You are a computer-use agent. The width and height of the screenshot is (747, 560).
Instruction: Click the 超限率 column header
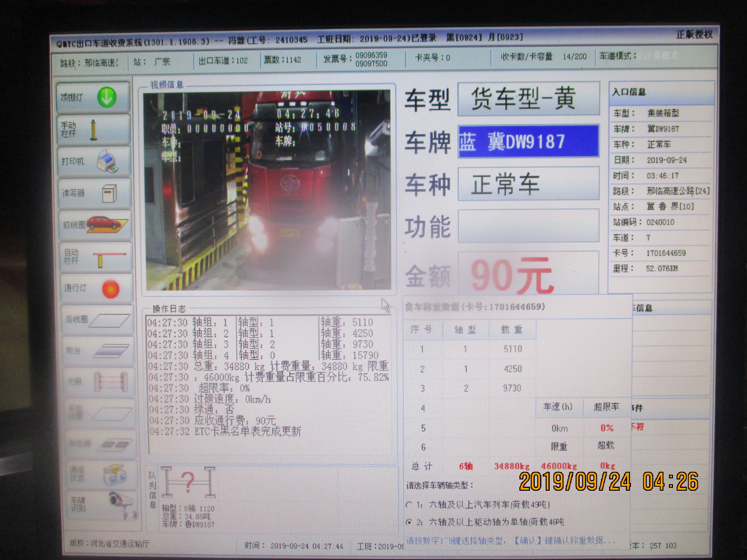click(x=607, y=407)
